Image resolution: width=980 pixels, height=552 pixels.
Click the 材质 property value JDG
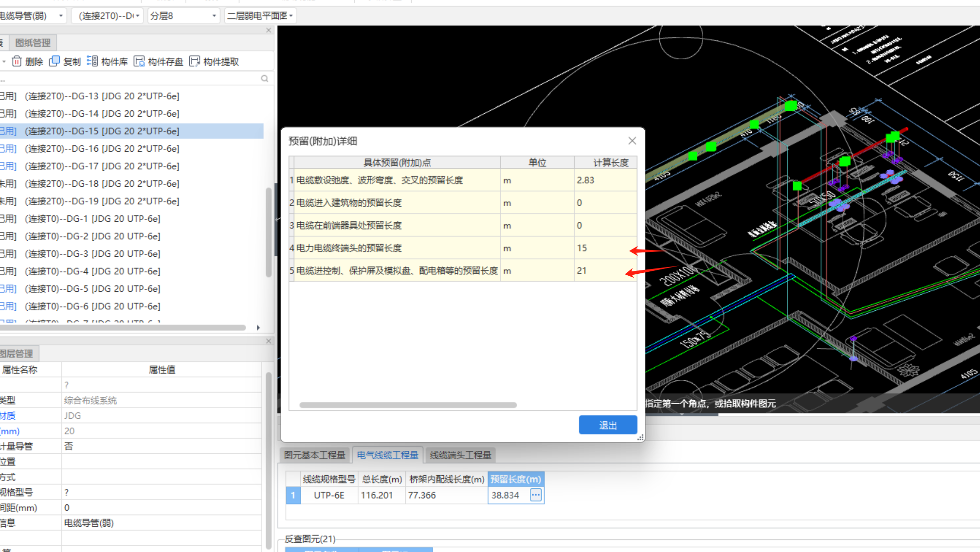tap(162, 415)
